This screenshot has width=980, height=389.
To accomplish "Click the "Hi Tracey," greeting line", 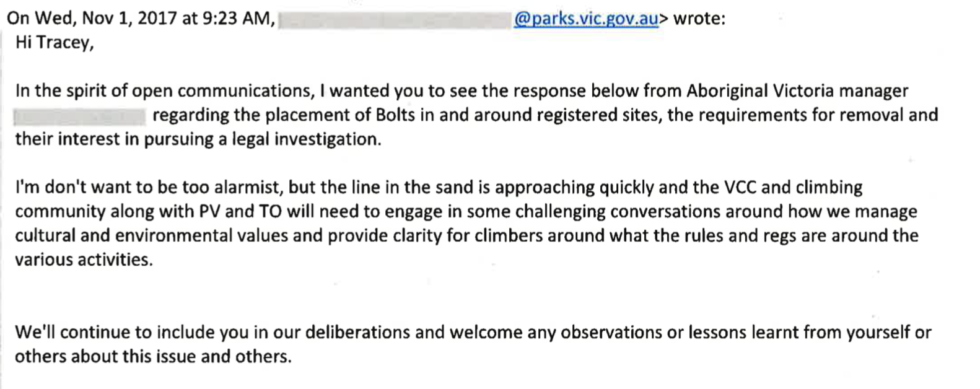I will [x=55, y=43].
